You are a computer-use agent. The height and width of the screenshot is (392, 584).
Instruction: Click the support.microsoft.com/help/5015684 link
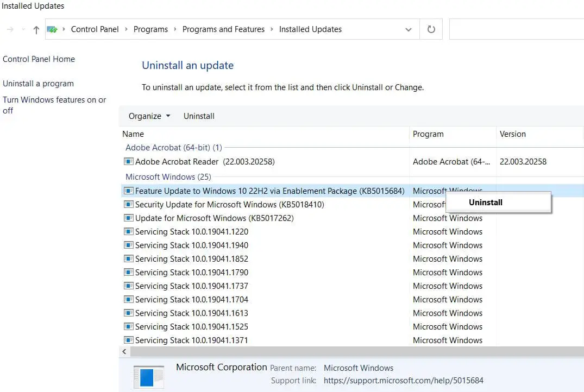tap(403, 381)
